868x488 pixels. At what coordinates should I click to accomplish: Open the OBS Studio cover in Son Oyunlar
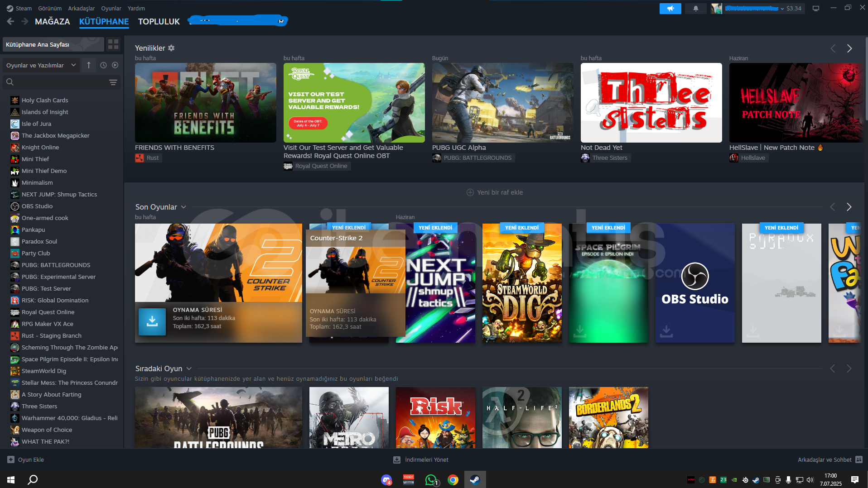pos(695,283)
